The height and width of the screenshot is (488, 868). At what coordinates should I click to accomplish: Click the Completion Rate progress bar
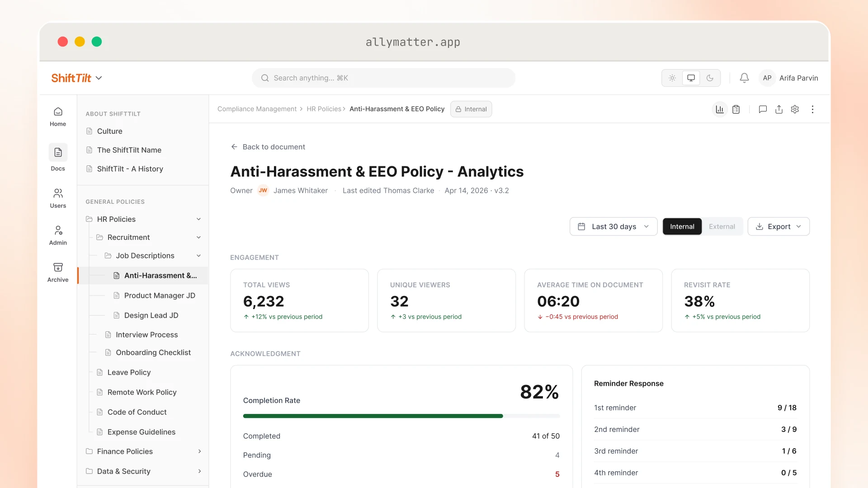[x=401, y=416]
